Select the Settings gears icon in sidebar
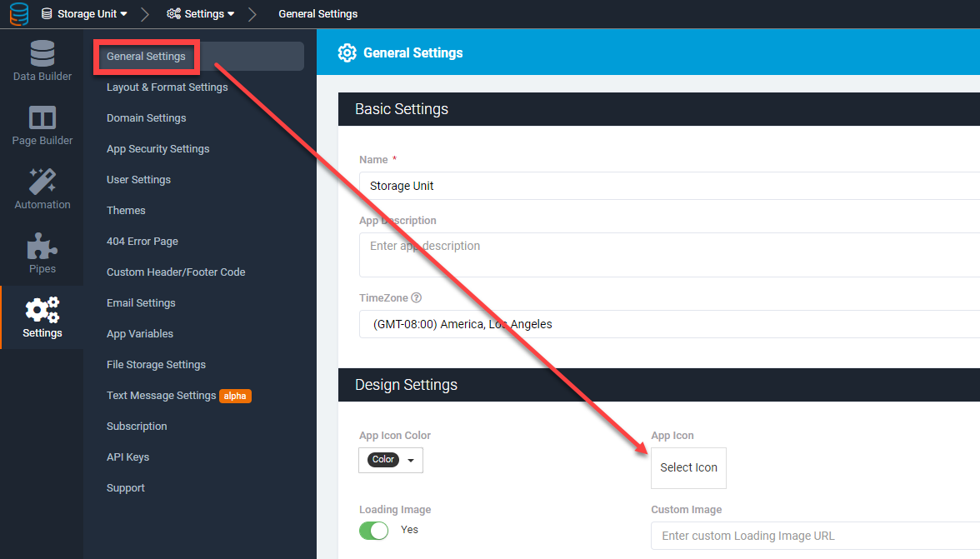 point(41,311)
